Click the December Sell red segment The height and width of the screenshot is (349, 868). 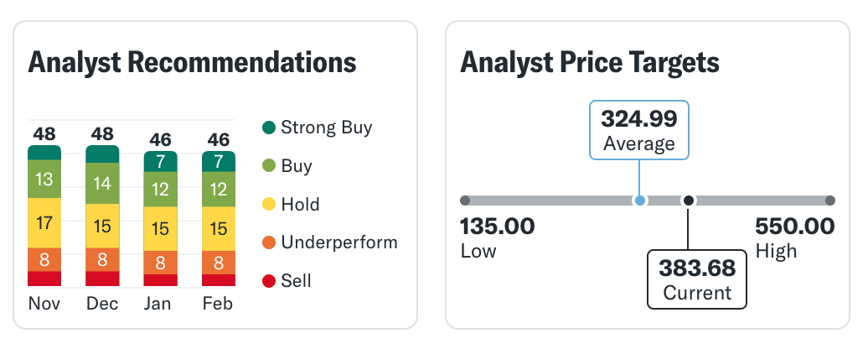pos(102,279)
